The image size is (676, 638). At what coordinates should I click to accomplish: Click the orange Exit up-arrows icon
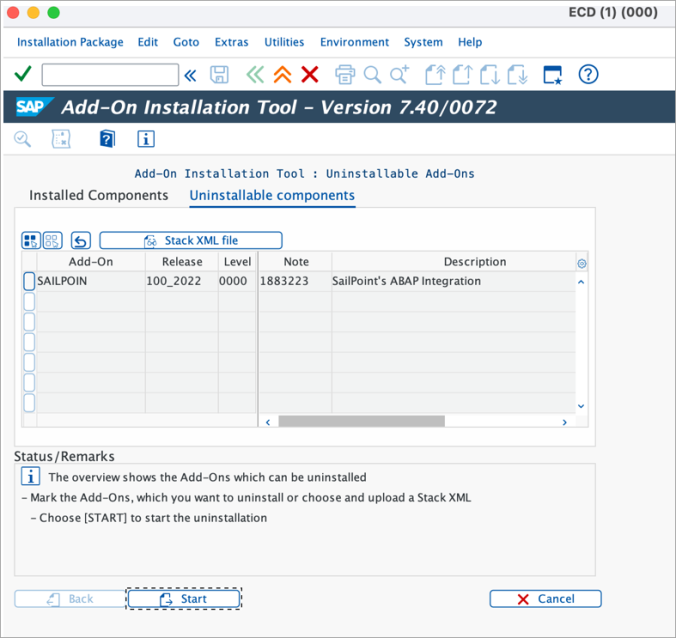pyautogui.click(x=282, y=74)
